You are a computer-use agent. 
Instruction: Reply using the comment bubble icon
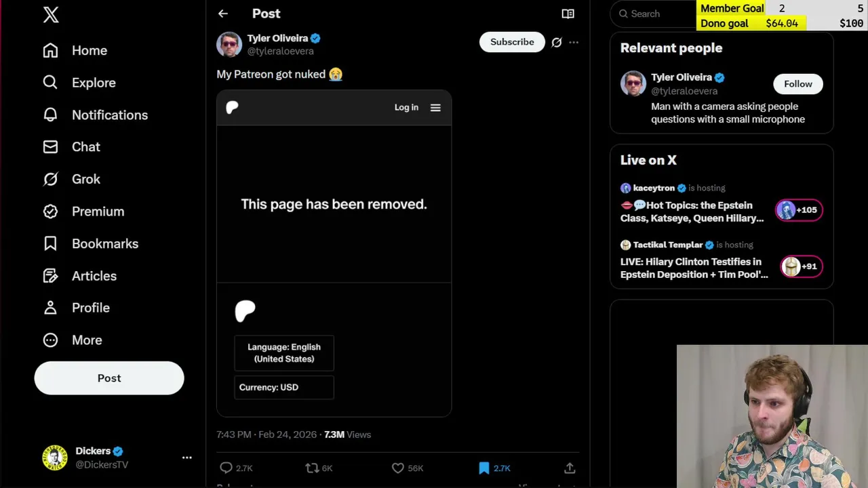pyautogui.click(x=226, y=468)
